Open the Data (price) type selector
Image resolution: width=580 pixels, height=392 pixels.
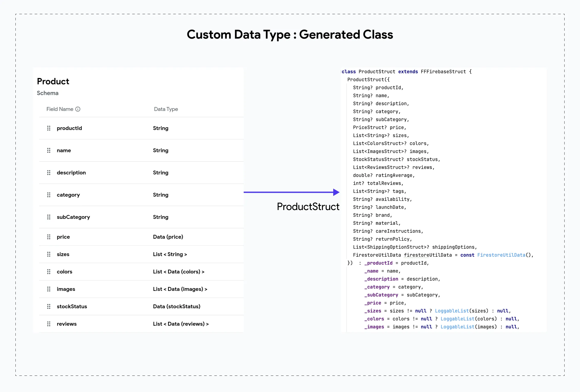168,237
